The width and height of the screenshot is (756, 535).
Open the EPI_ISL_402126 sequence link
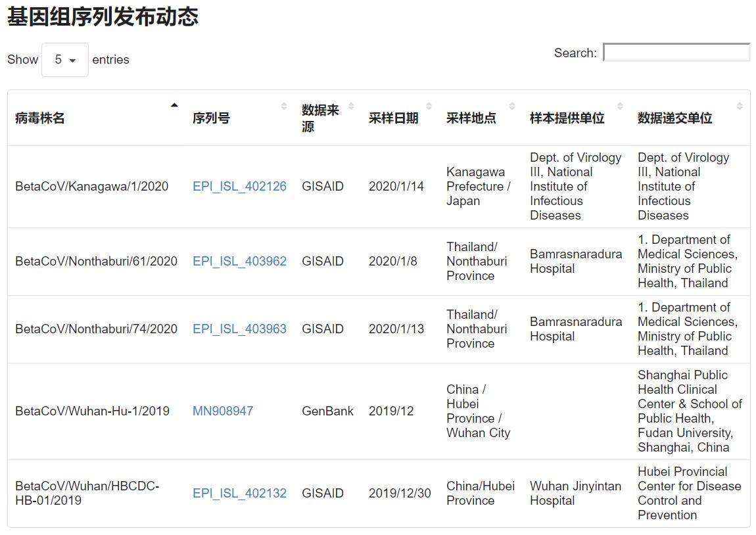239,186
